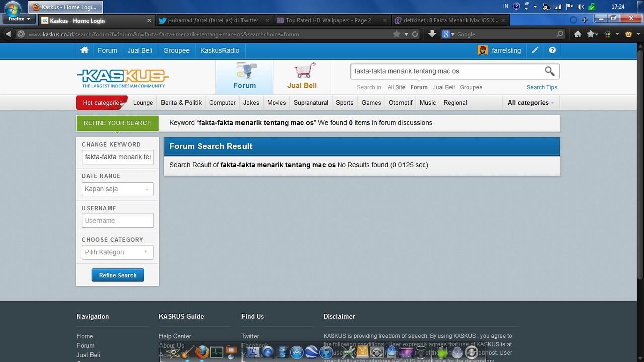Show hidden tray icons arrow
Viewport: 644px width, 362px height.
(x=535, y=7)
